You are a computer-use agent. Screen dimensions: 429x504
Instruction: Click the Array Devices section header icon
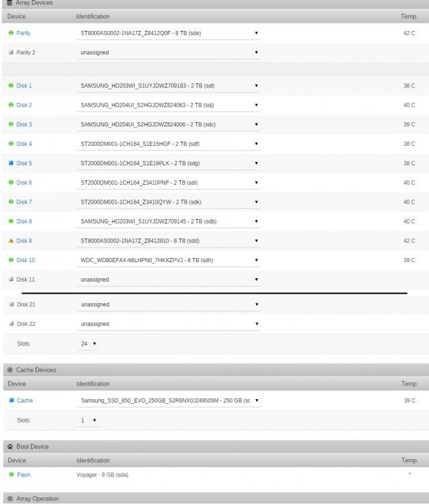pyautogui.click(x=9, y=3)
